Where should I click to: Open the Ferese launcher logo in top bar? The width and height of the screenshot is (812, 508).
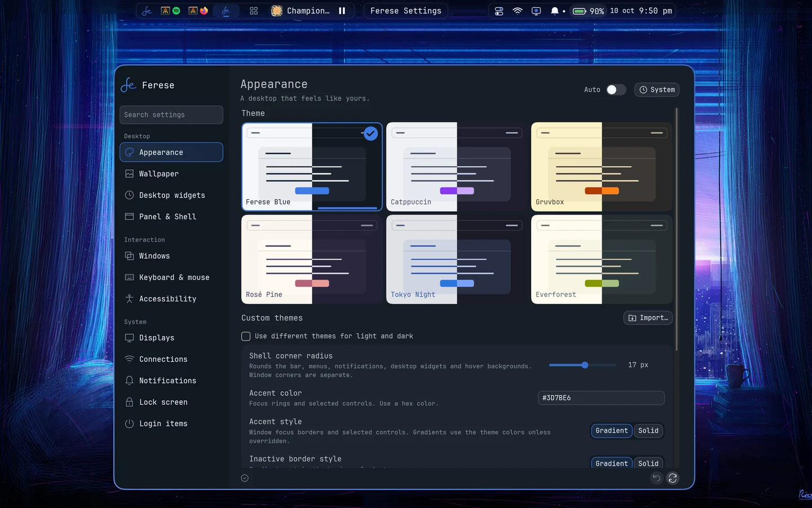[x=147, y=11]
